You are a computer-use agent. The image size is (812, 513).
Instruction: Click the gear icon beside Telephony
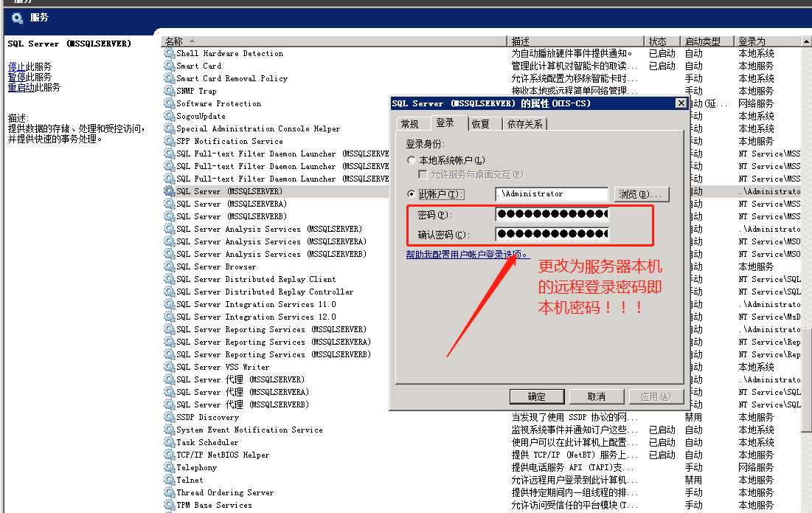coord(170,467)
